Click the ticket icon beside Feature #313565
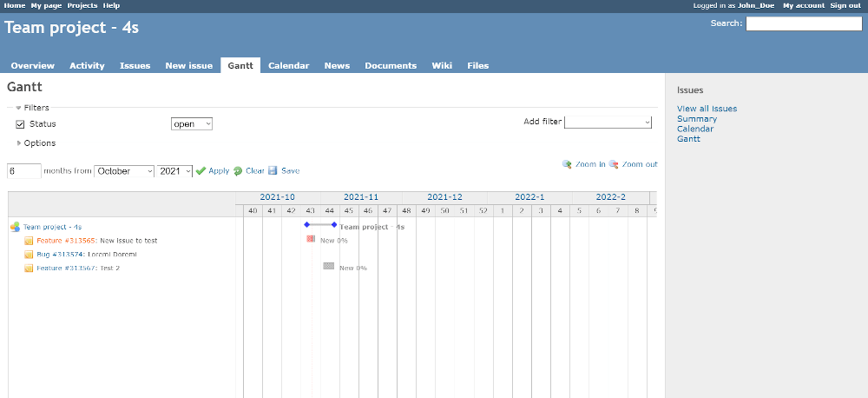 tap(29, 241)
